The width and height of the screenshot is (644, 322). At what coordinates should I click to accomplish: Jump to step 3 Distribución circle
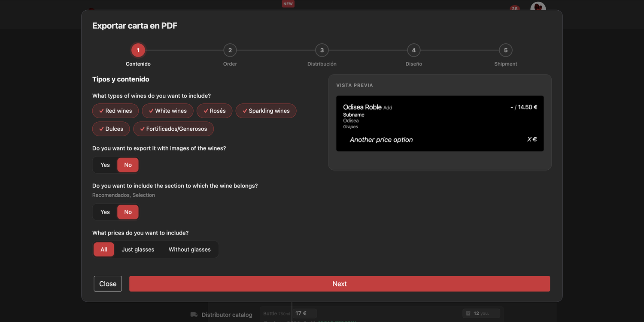[x=322, y=50]
